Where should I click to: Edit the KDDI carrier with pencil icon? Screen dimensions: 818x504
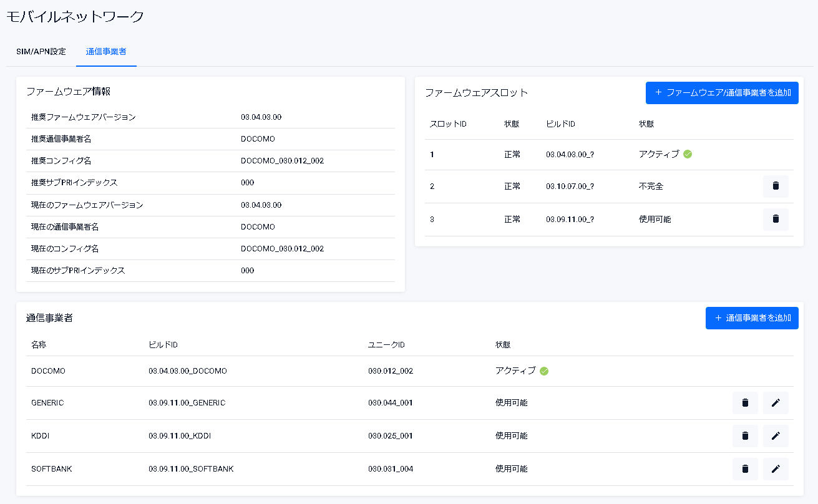tap(776, 436)
